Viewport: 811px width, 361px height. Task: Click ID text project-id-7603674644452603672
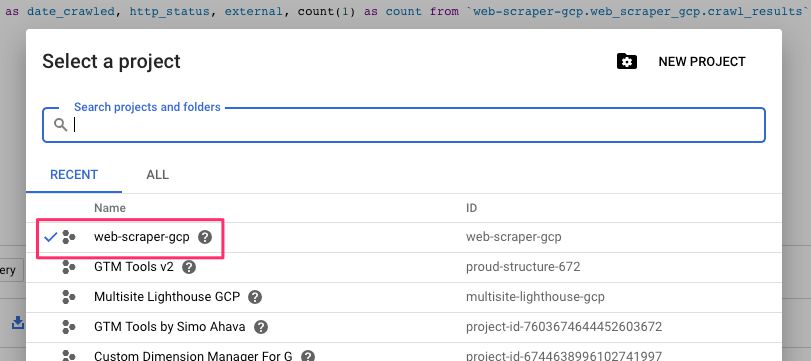pos(564,327)
